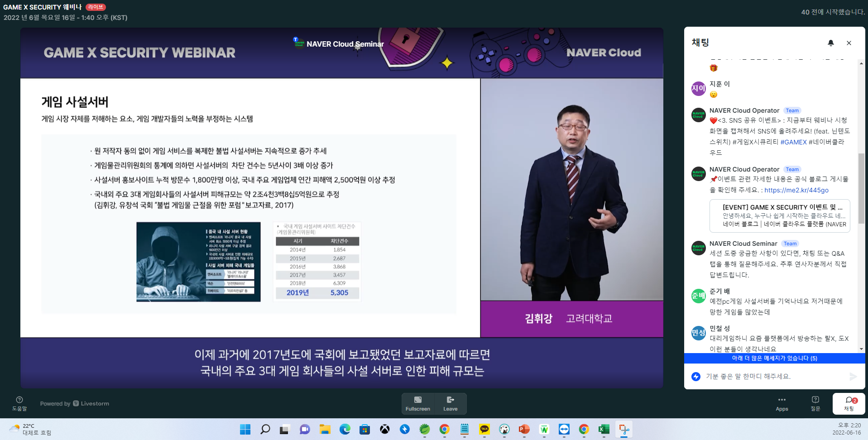Launch Microsoft Edge from the taskbar
868x440 pixels.
click(x=345, y=429)
